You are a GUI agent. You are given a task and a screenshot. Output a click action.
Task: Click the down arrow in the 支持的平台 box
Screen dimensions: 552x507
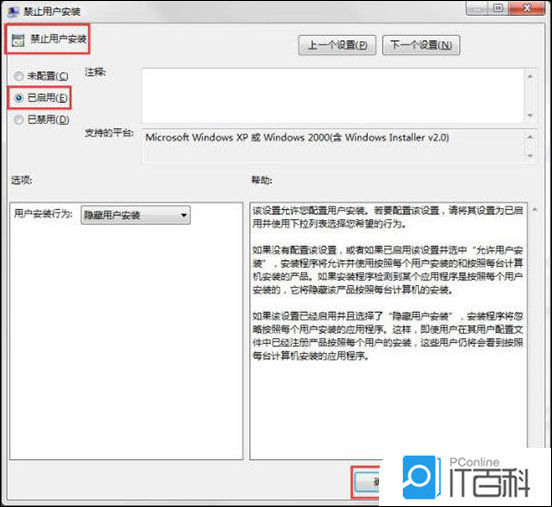click(x=530, y=156)
